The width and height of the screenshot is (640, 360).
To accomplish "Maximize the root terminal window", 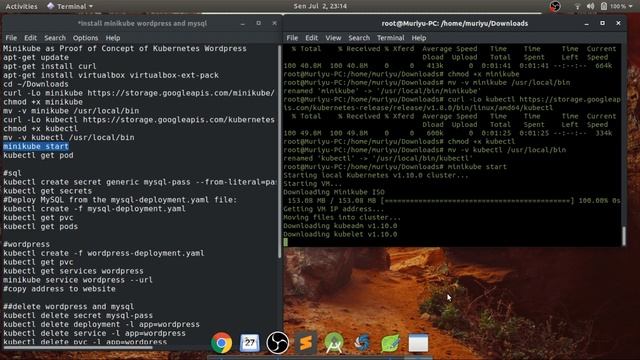I will pyautogui.click(x=602, y=23).
